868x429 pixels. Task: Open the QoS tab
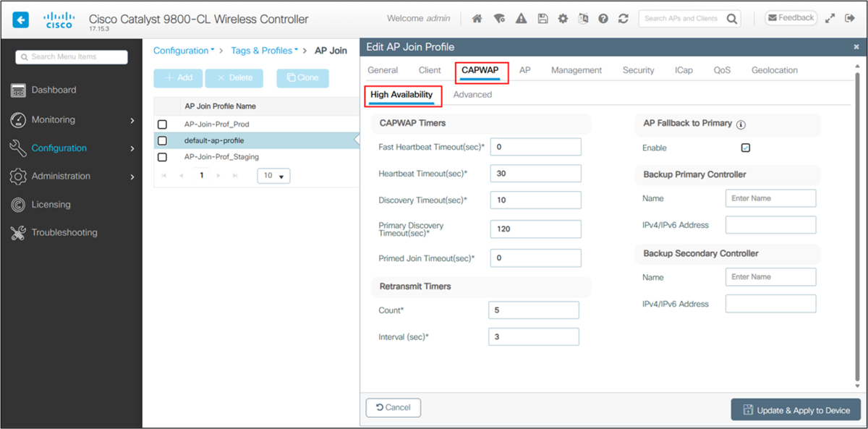coord(722,70)
